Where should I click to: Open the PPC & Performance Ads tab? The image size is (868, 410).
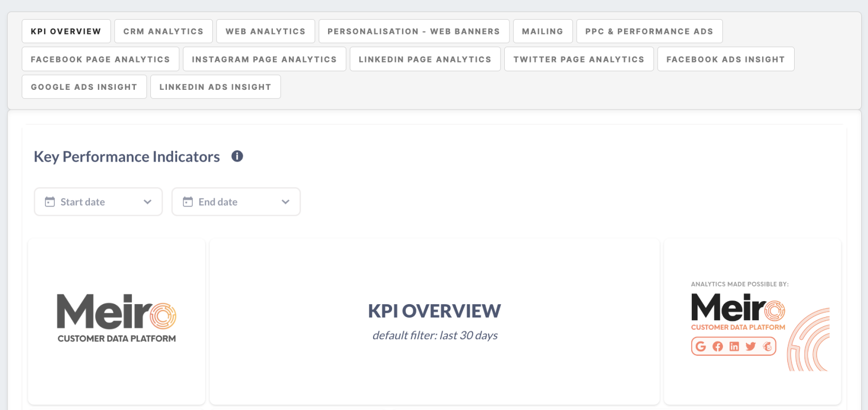pyautogui.click(x=649, y=31)
